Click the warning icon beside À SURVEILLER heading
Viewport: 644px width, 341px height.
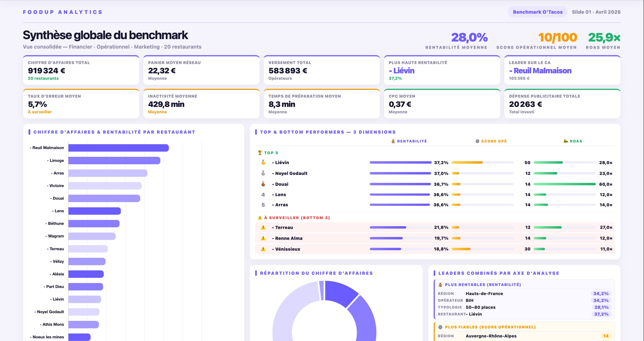click(x=260, y=218)
